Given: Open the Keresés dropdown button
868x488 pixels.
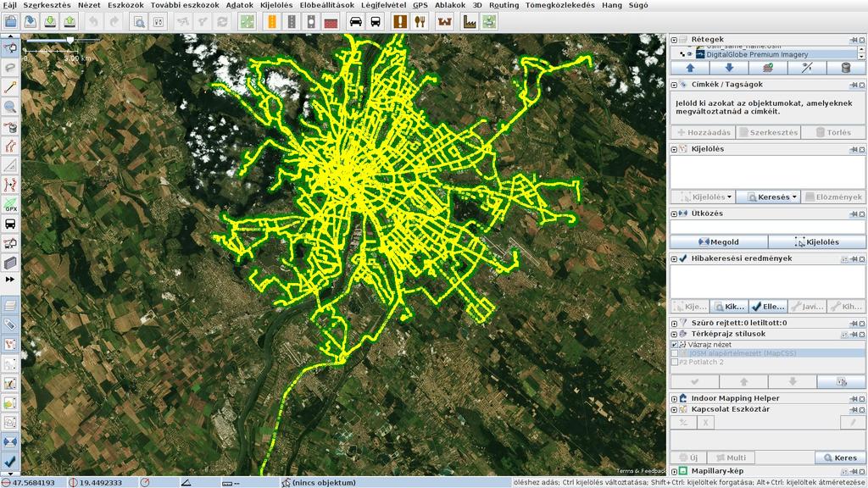Looking at the screenshot, I should pos(768,197).
